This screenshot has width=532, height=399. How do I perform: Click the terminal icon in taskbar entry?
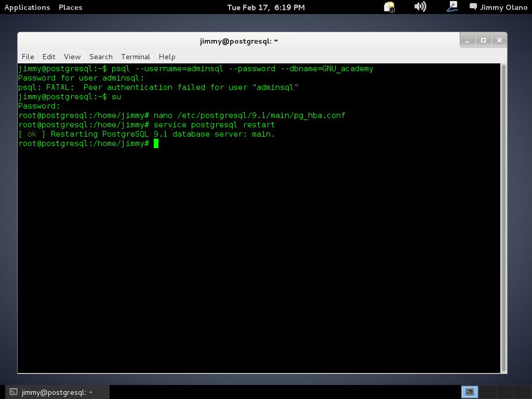[14, 392]
